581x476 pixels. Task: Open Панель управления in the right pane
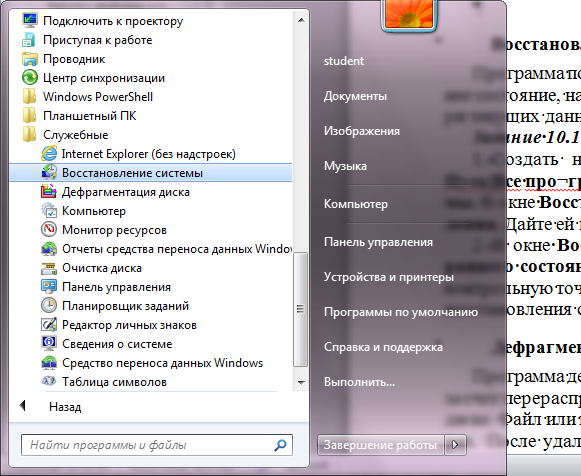point(378,242)
